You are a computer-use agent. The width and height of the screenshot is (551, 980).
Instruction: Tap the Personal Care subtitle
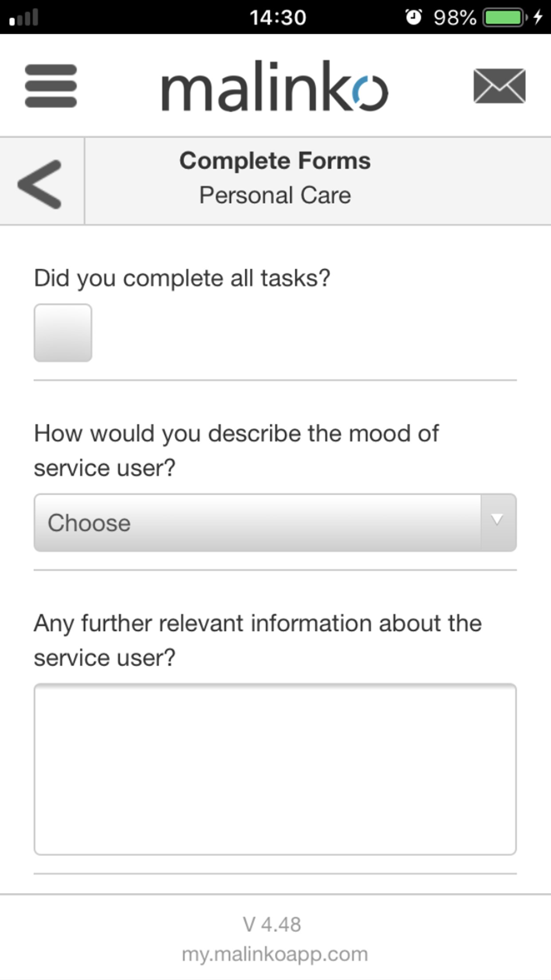[275, 195]
